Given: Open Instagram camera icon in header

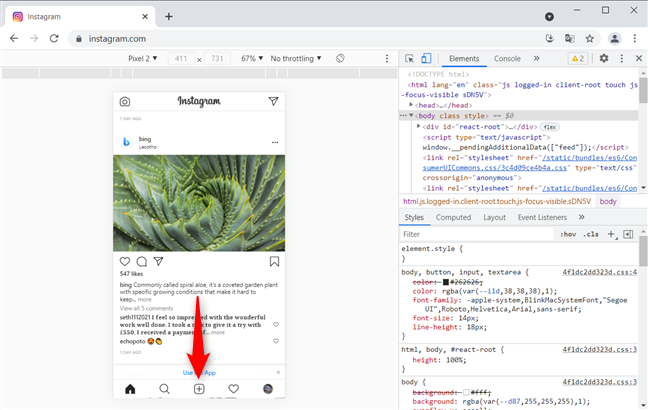Looking at the screenshot, I should click(125, 102).
